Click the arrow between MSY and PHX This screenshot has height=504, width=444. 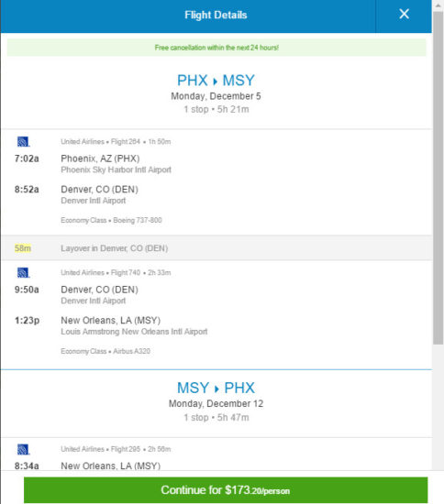click(x=216, y=389)
